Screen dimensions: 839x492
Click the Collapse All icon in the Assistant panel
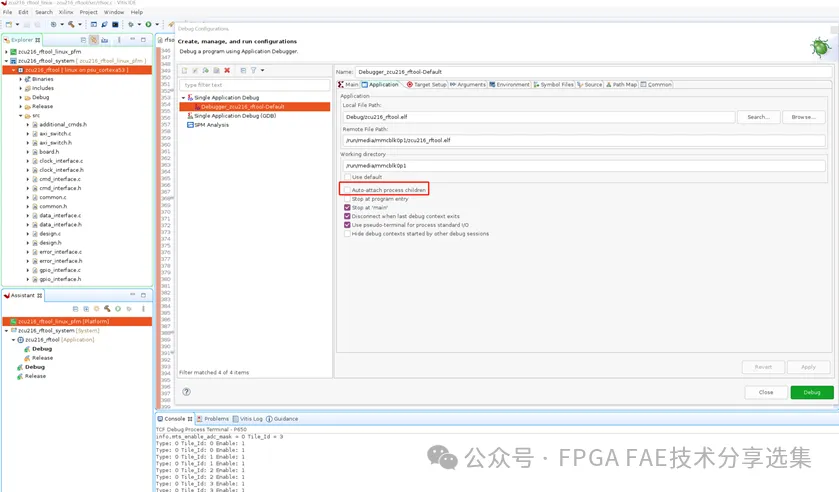click(x=75, y=309)
